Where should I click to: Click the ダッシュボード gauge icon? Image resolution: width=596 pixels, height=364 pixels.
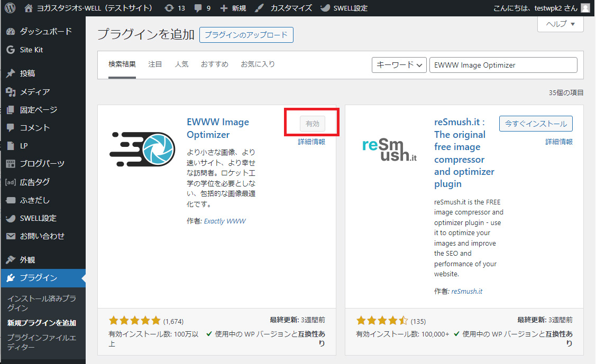point(11,32)
